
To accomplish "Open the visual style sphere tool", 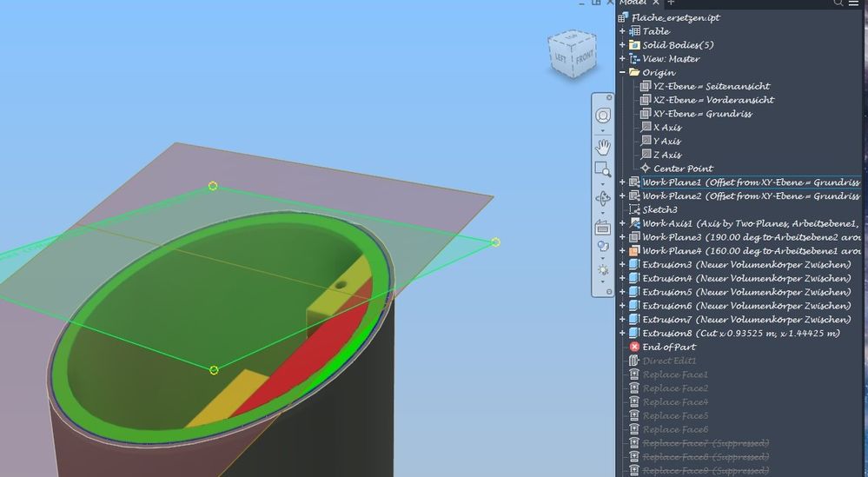I will [x=603, y=246].
